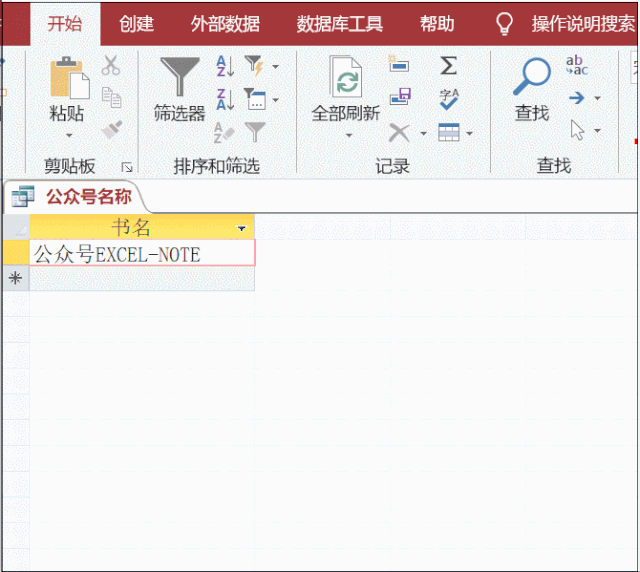This screenshot has height=572, width=640.
Task: Click the 全部刷新 button label
Action: pyautogui.click(x=346, y=113)
